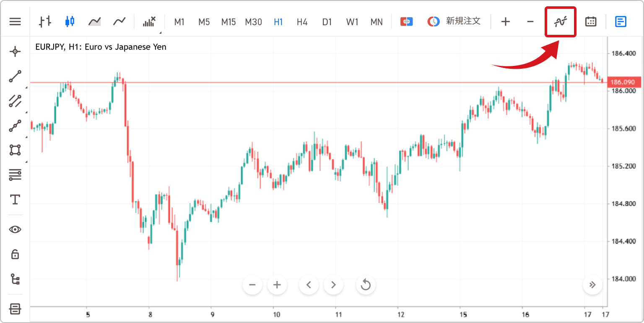
Task: Select bar chart type icon
Action: 45,21
